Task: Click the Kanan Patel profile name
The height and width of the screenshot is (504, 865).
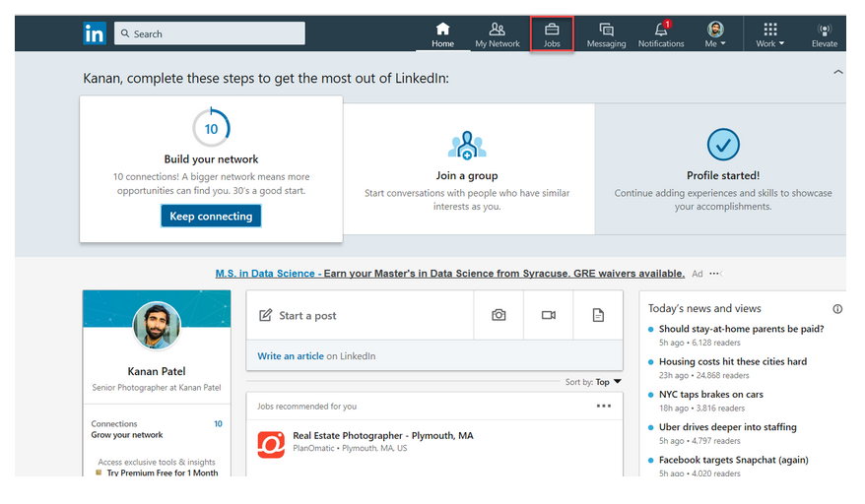Action: [x=157, y=371]
